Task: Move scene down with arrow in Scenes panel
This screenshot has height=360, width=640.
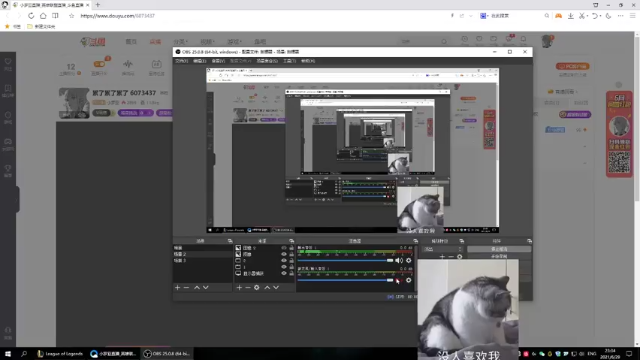Action: (x=206, y=288)
